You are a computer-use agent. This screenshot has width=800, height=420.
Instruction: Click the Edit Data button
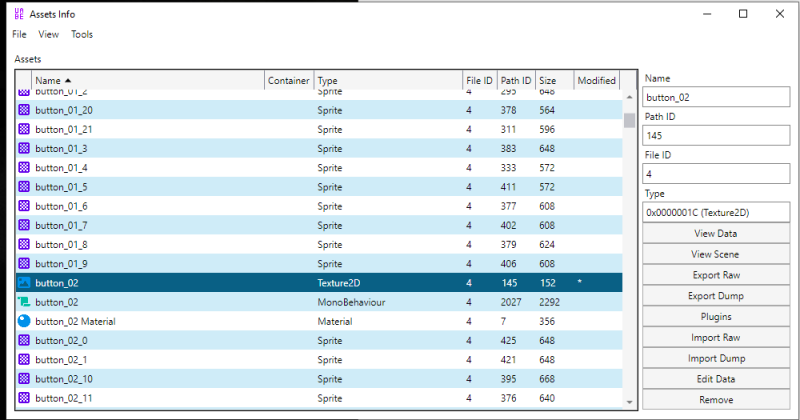[716, 379]
